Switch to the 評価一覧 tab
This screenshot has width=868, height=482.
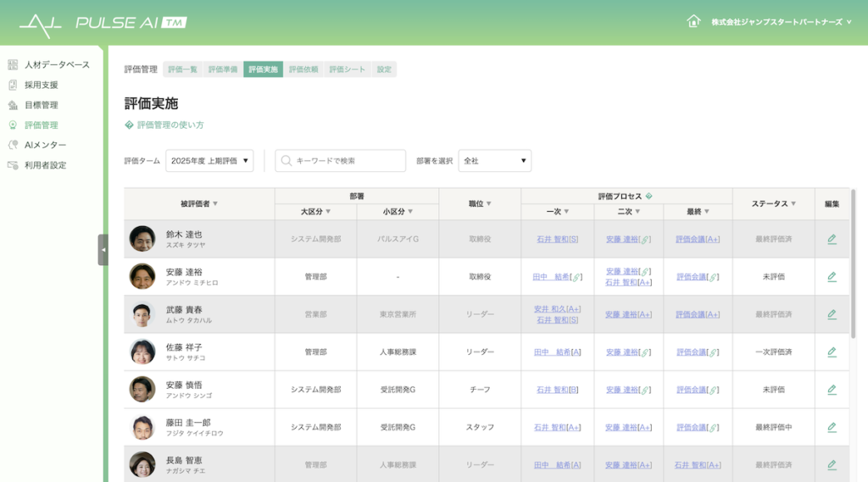[x=182, y=69]
